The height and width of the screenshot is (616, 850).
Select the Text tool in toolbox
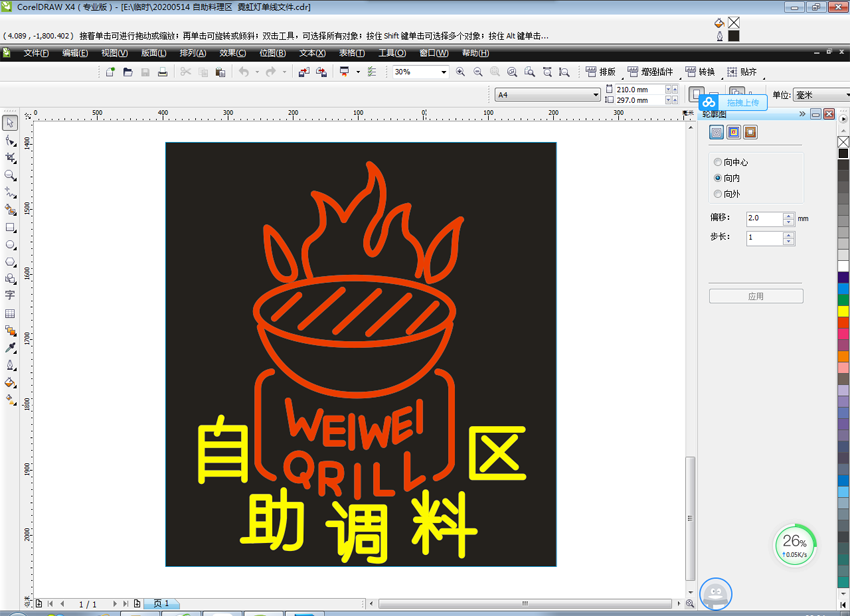coord(10,296)
